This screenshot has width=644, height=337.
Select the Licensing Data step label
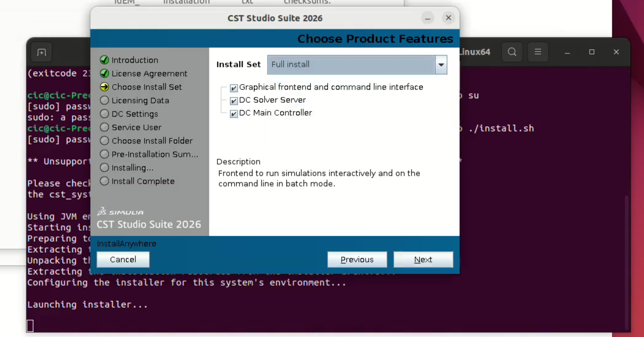[x=140, y=100]
